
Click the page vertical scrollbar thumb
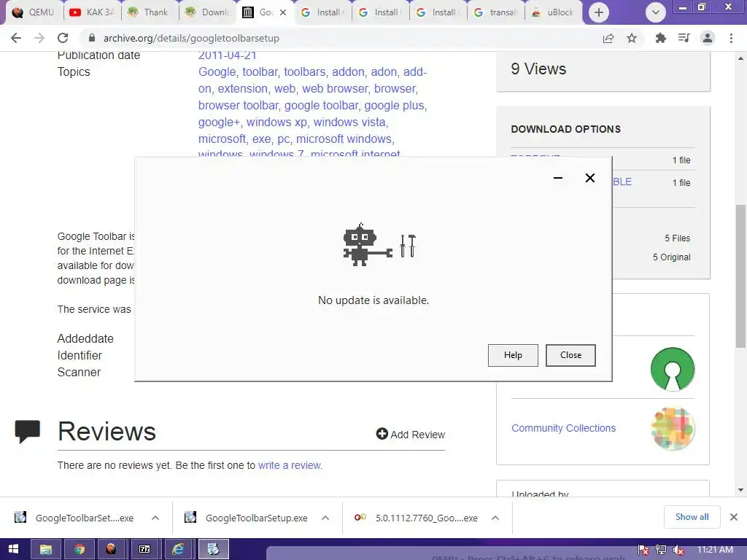(x=740, y=276)
